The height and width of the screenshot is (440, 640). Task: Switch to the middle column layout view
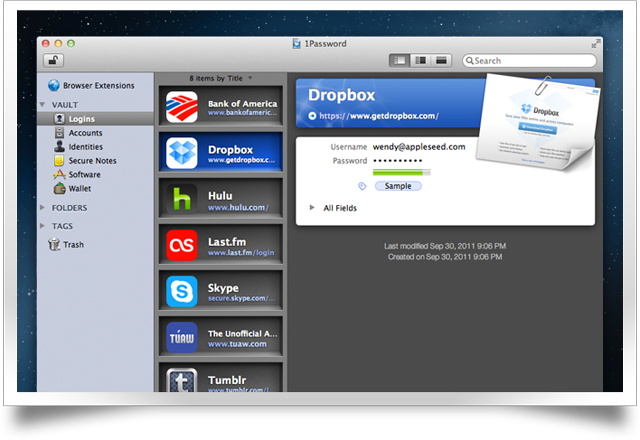tap(420, 61)
